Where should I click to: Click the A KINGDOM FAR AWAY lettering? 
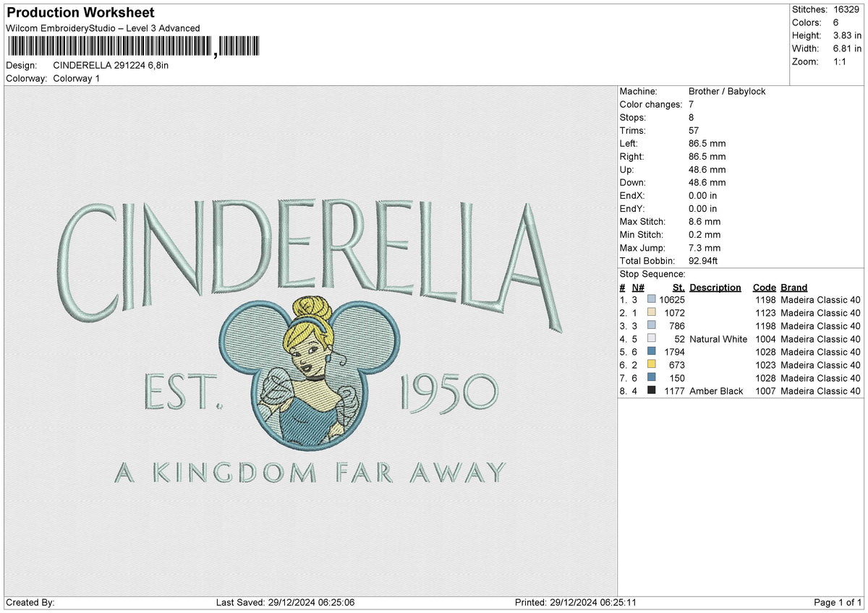310,473
